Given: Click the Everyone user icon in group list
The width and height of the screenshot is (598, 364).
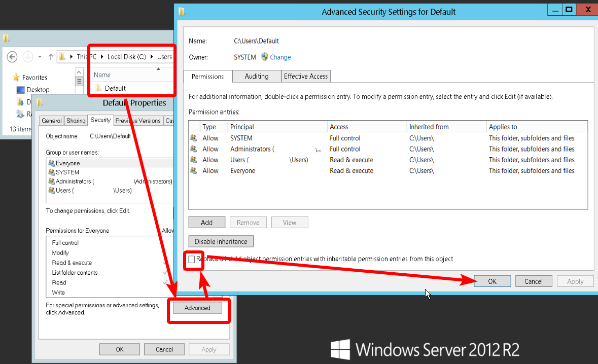Looking at the screenshot, I should point(51,163).
